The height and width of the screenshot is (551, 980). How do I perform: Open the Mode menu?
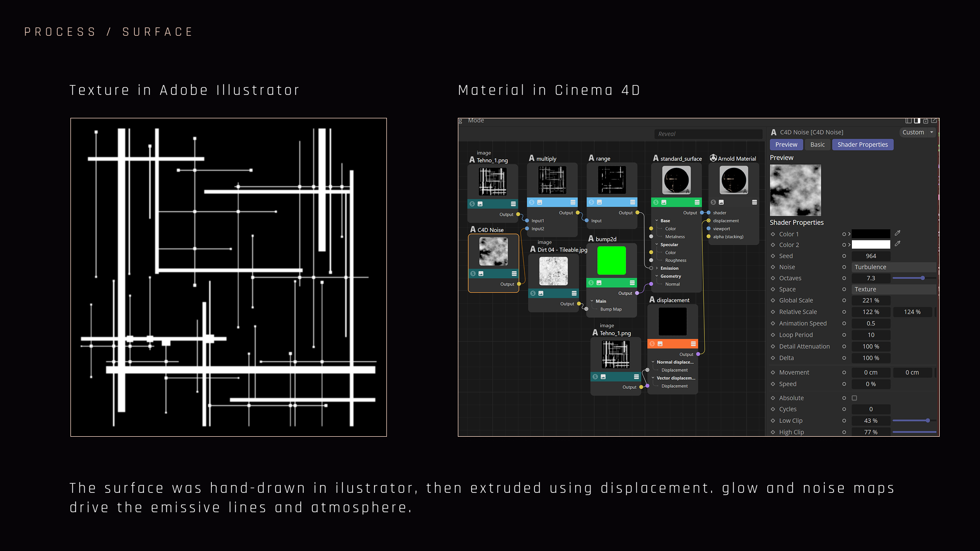pos(476,121)
